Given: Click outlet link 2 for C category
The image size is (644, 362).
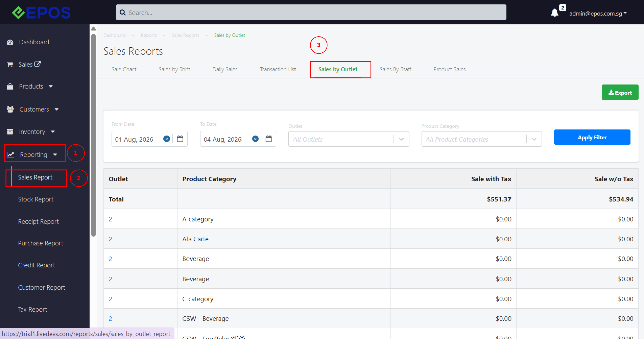Looking at the screenshot, I should pos(110,299).
